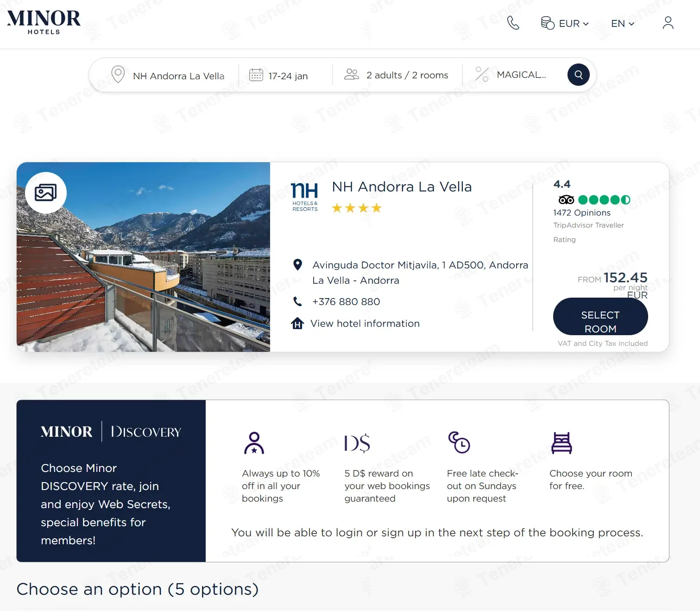Image resolution: width=700 pixels, height=611 pixels.
Task: Edit the NH Andorra La Vella destination field
Action: pos(178,76)
